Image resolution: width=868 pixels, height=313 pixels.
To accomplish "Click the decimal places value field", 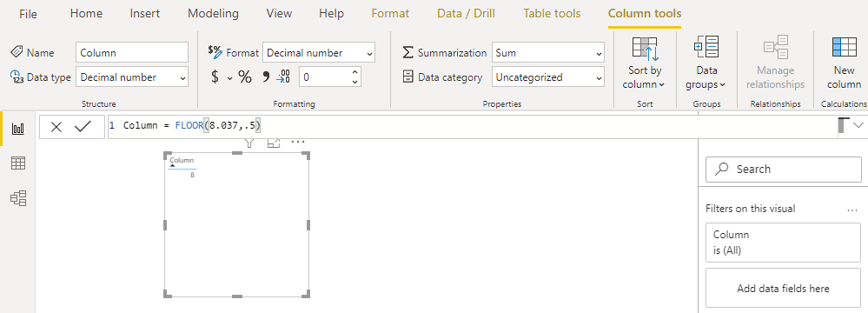I will (x=324, y=77).
